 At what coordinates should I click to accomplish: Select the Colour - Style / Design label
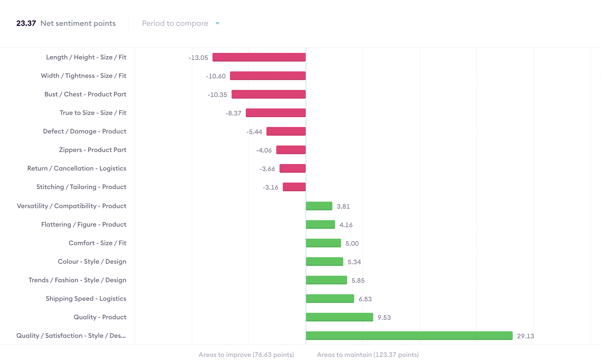tap(92, 262)
